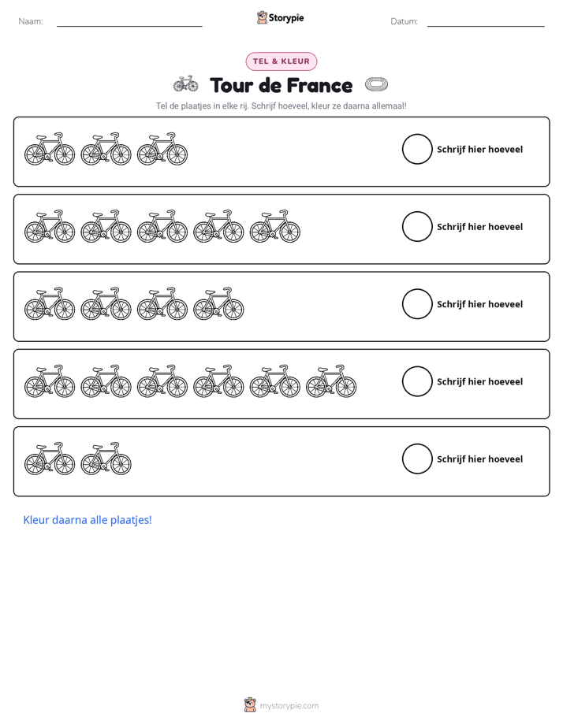
Task: Click the TEL & KLEUR badge
Action: pos(281,61)
